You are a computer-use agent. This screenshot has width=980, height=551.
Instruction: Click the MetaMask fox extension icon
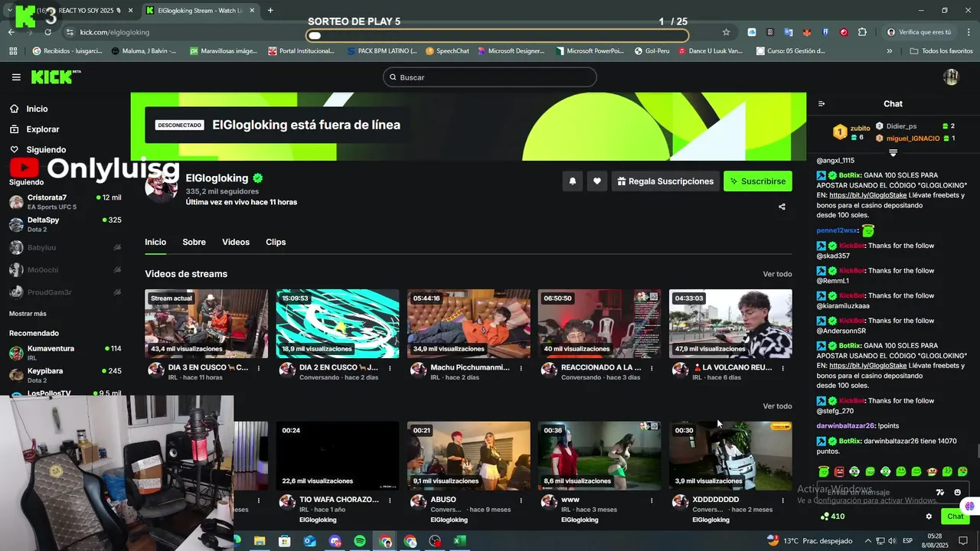click(807, 32)
